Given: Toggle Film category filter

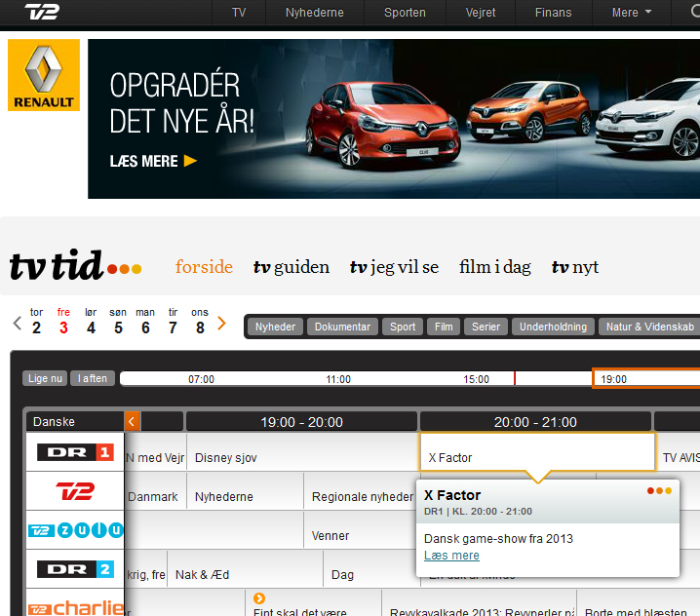Looking at the screenshot, I should point(444,327).
